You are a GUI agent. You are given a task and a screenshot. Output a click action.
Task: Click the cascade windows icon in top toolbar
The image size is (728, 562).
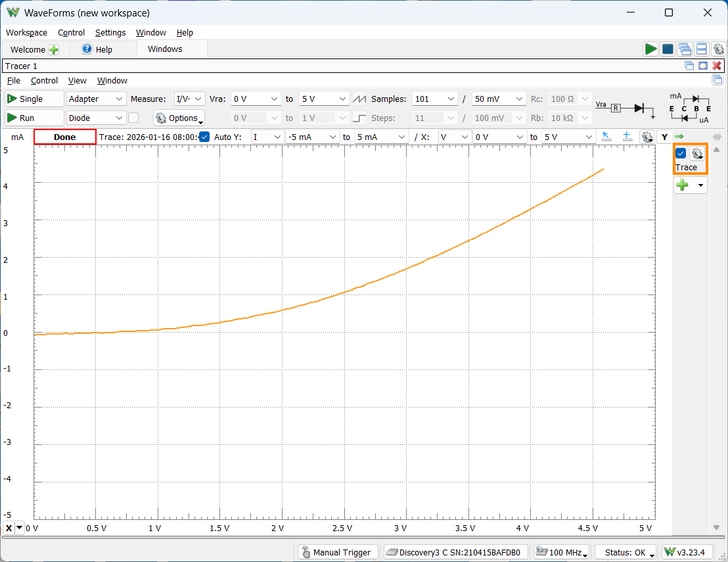click(685, 49)
